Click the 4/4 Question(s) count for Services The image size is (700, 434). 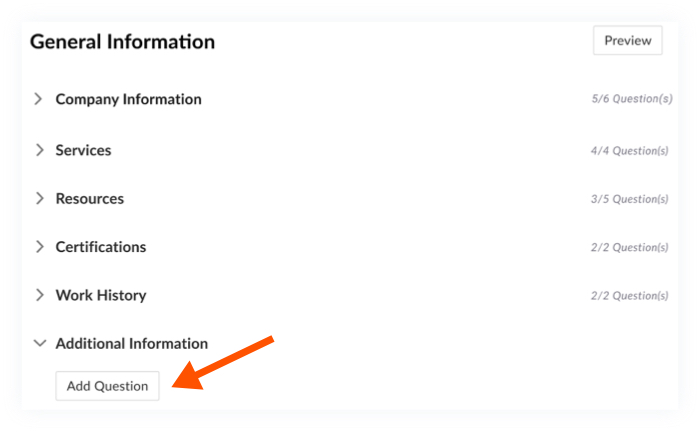coord(629,151)
